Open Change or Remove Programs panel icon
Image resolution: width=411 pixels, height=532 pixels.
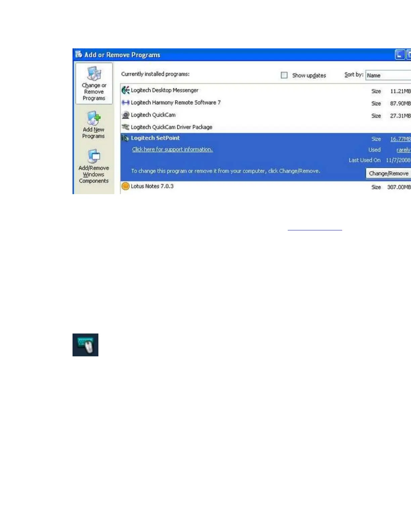[94, 73]
